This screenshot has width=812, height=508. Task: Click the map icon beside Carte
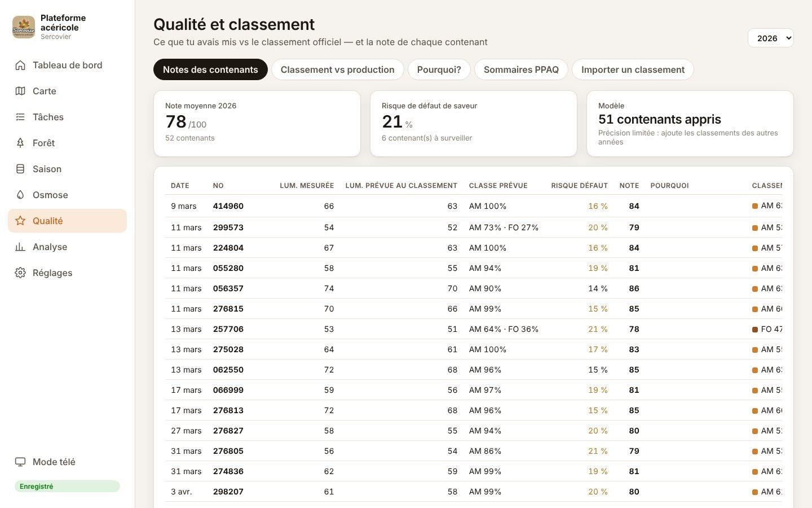pyautogui.click(x=20, y=91)
